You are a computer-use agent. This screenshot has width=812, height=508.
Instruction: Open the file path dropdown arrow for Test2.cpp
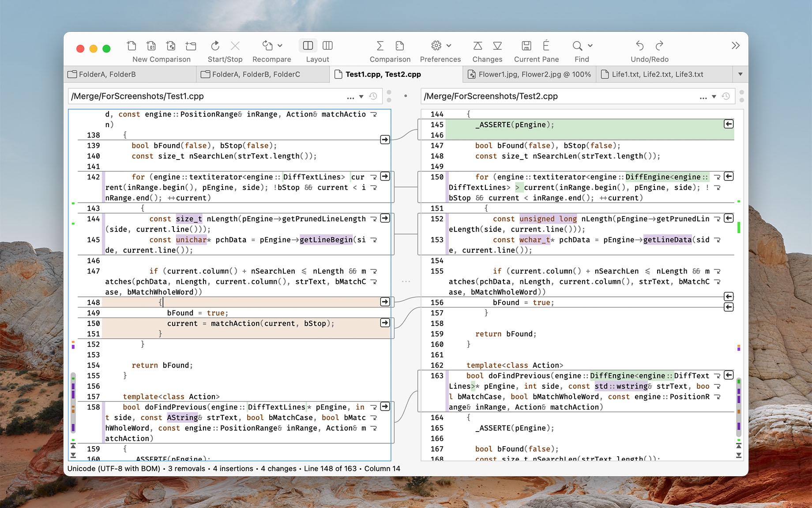point(713,96)
